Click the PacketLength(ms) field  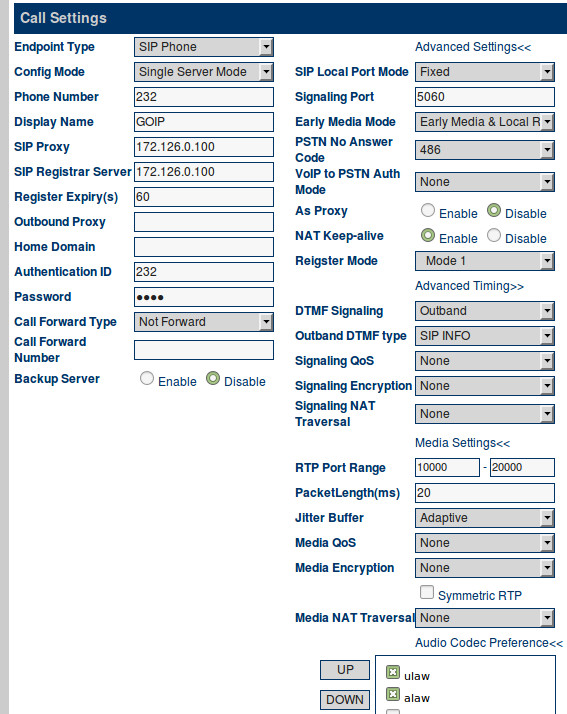[485, 493]
